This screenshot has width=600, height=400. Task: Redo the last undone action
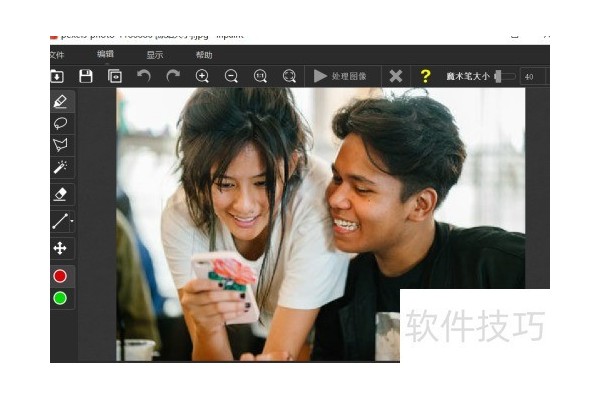[173, 76]
